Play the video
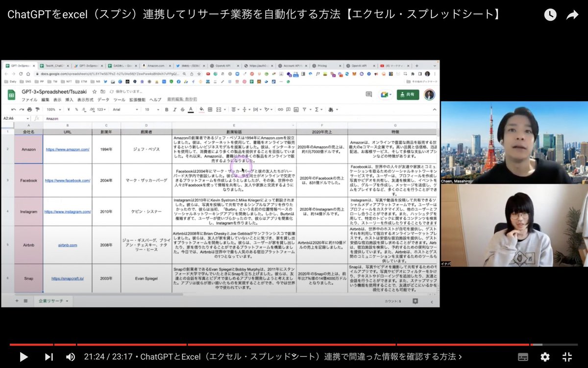 pos(24,357)
